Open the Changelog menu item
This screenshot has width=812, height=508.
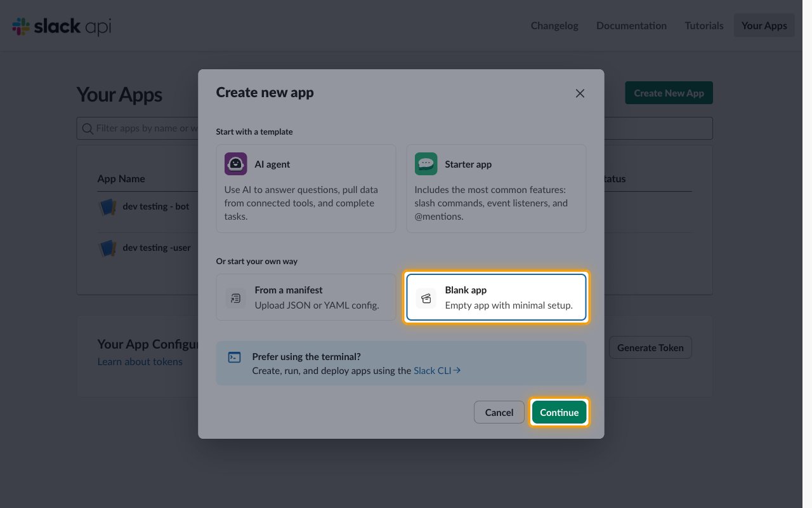554,26
